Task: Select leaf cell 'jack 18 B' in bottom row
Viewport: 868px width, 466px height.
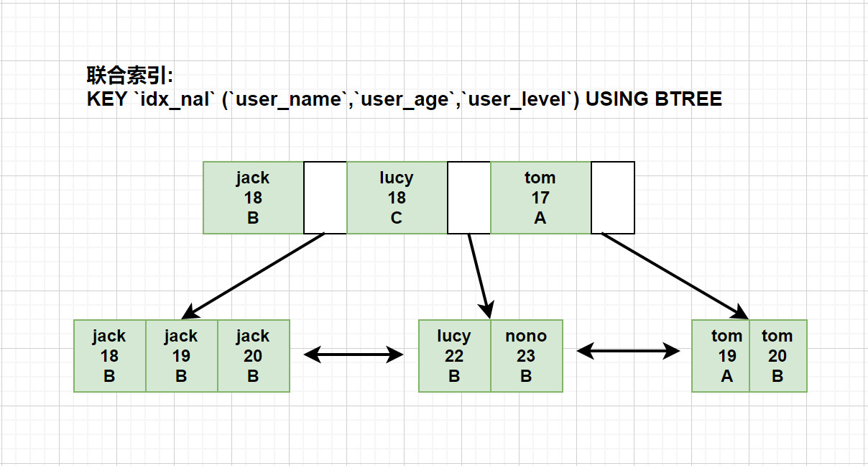Action: click(109, 356)
